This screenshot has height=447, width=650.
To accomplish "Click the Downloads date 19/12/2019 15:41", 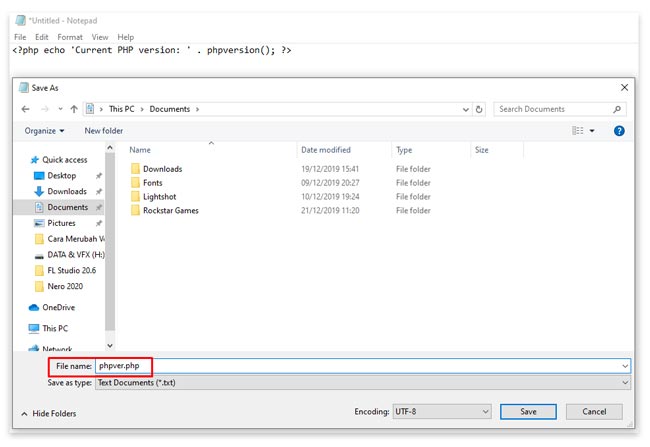I will (330, 169).
